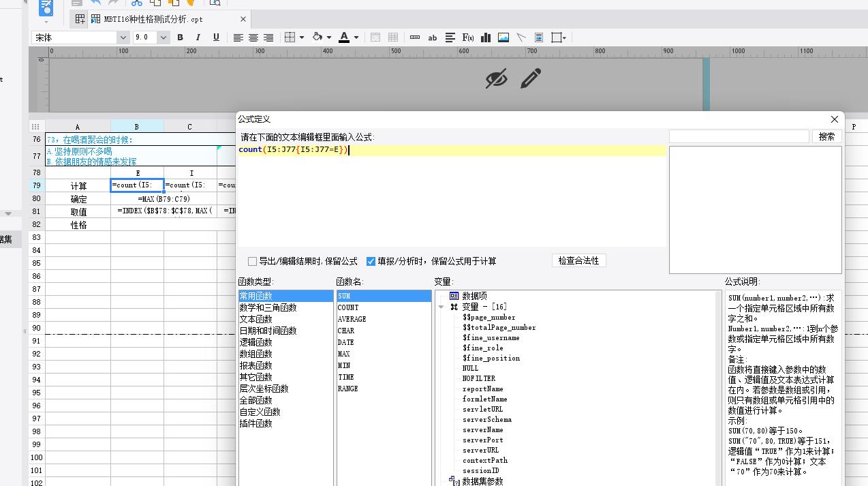Select 日期和时间函数 function category
Image resolution: width=868 pixels, height=486 pixels.
268,331
